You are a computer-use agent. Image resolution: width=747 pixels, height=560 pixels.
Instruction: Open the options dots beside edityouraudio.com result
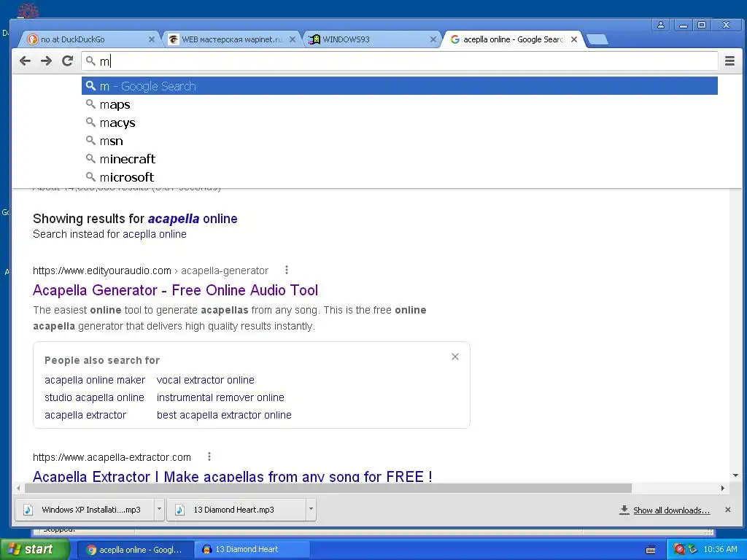286,270
